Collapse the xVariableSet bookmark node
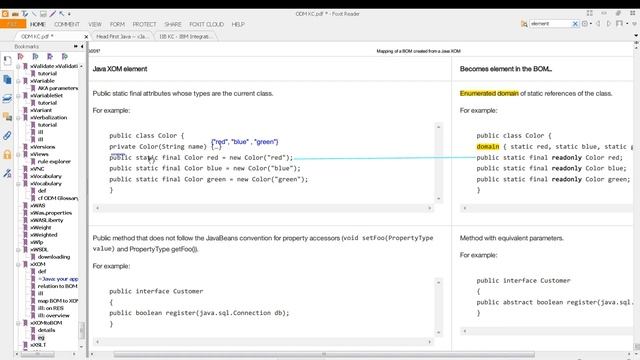This screenshot has height=360, width=640. [x=18, y=96]
